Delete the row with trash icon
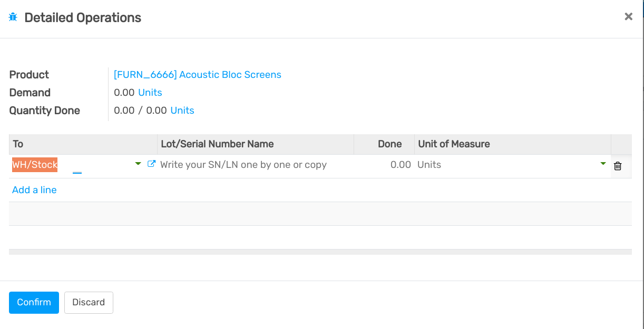The width and height of the screenshot is (644, 329). [x=618, y=166]
